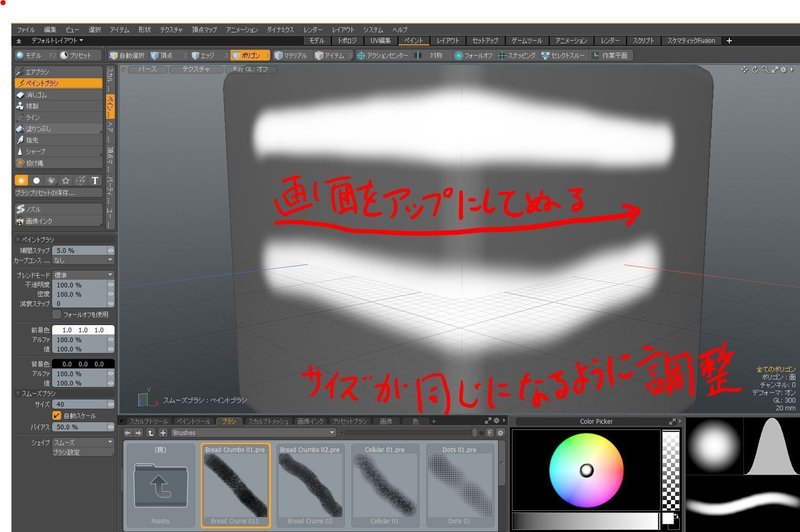Open the カーブコンストレイント dropdown set to なし
Image resolution: width=800 pixels, height=532 pixels.
83,260
